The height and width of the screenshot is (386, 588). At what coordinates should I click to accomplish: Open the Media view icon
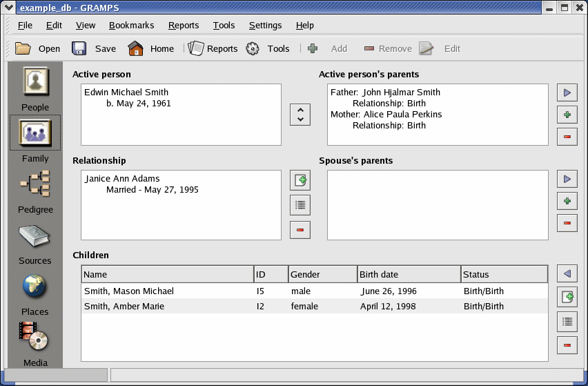tap(35, 338)
